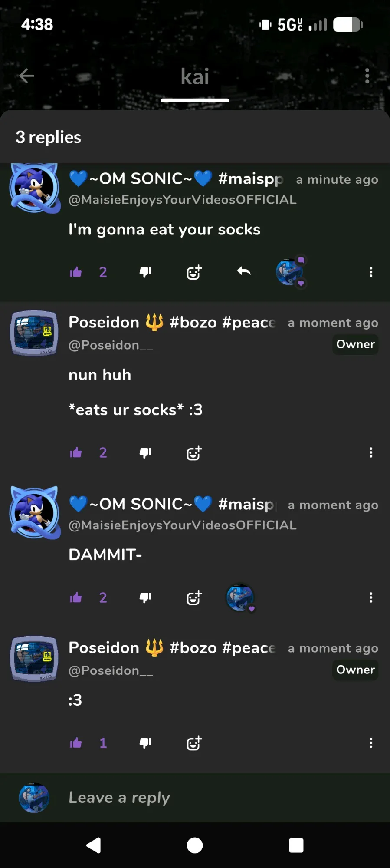Like the "I'm gonna eat your socks" comment
Screen dimensions: 390x868
(x=76, y=272)
